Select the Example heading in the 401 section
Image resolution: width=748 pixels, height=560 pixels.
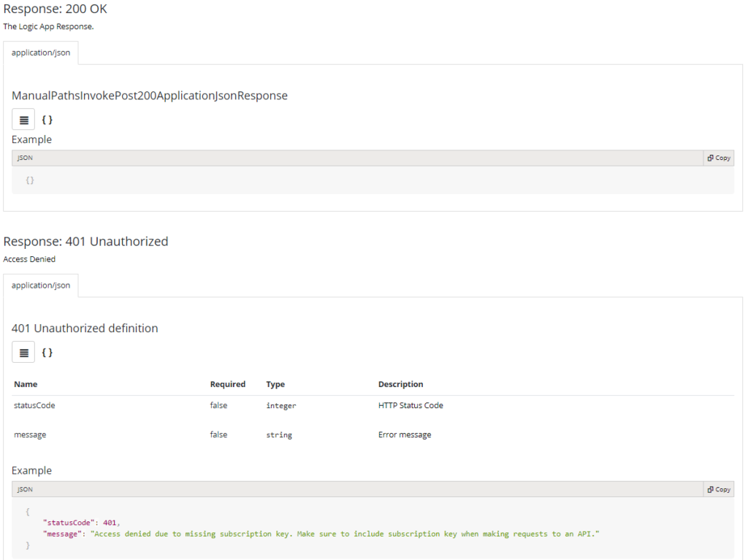click(31, 470)
